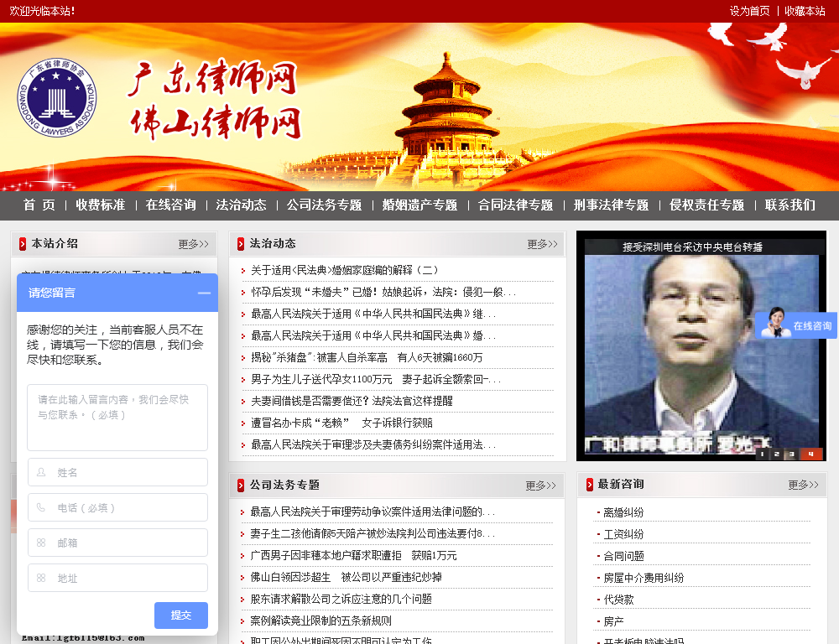Click the Guangdong Lawyers Association logo
This screenshot has width=839, height=644.
[57, 97]
